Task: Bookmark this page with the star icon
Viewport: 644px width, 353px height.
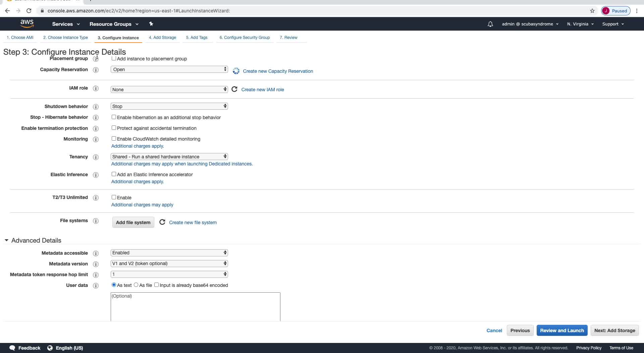Action: pyautogui.click(x=592, y=11)
